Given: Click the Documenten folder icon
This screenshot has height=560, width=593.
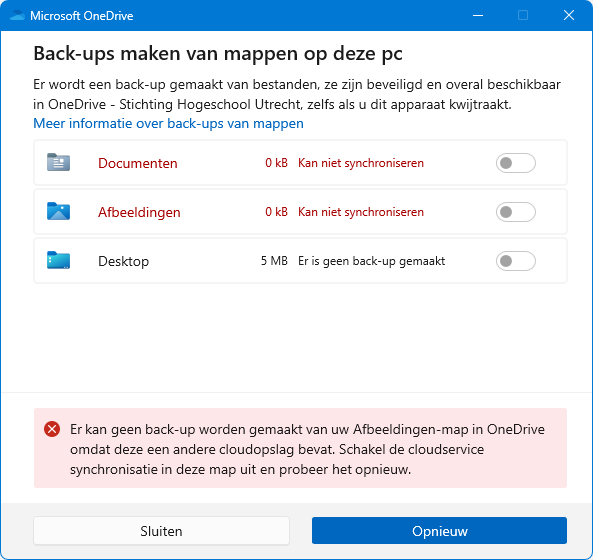Looking at the screenshot, I should (58, 162).
